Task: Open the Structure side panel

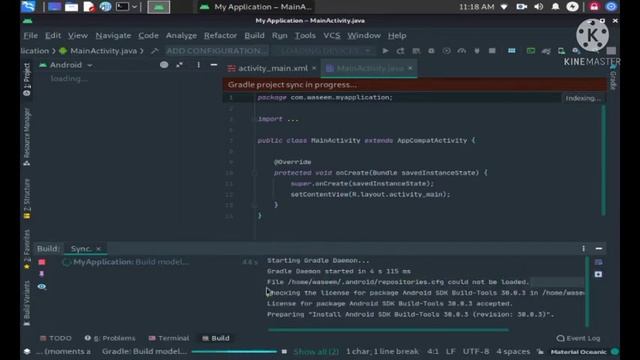Action: click(27, 199)
